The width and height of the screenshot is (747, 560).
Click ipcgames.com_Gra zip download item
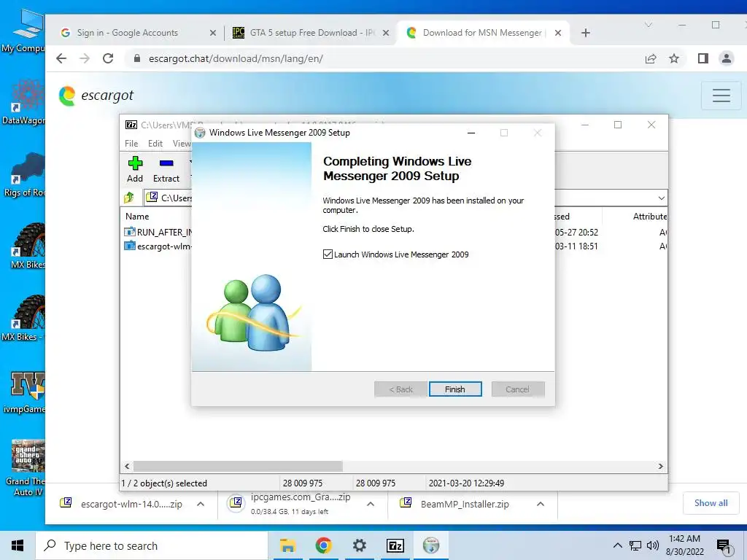pyautogui.click(x=290, y=504)
